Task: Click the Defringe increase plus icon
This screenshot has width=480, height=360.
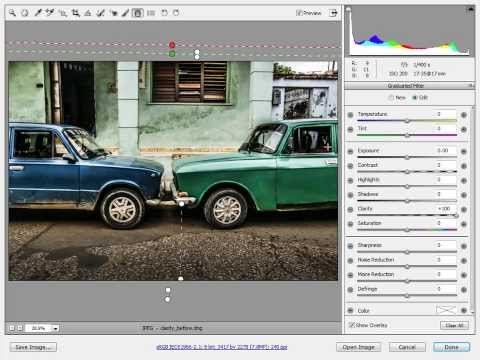Action: (x=464, y=290)
